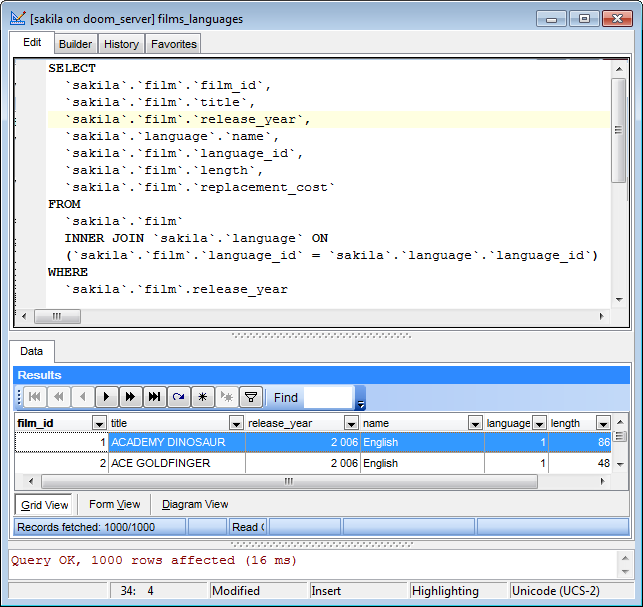
Task: Refresh the results data
Action: (178, 397)
